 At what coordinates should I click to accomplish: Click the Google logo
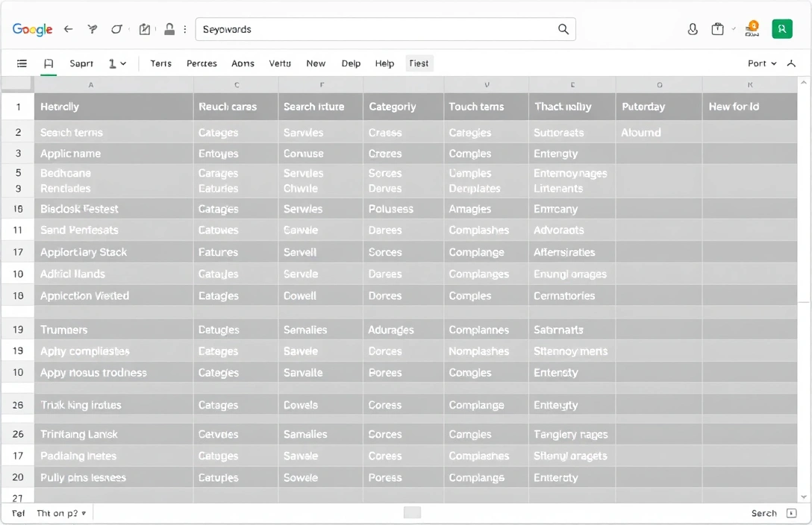click(32, 30)
